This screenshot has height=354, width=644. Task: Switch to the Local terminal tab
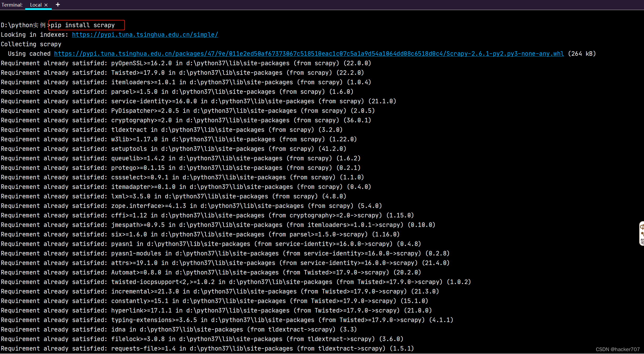[x=36, y=5]
